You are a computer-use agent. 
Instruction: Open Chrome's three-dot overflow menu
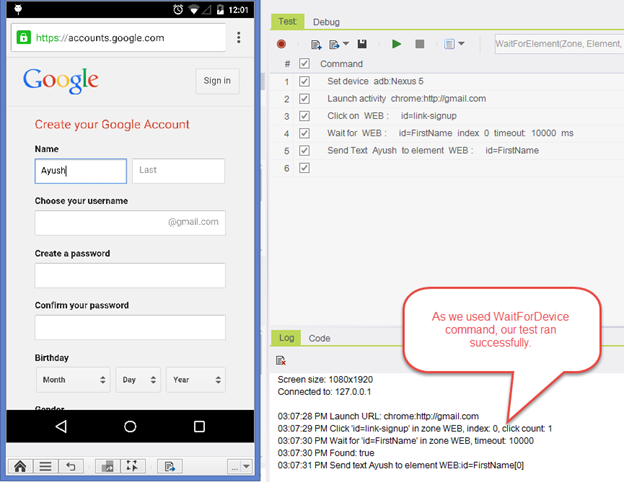(238, 37)
